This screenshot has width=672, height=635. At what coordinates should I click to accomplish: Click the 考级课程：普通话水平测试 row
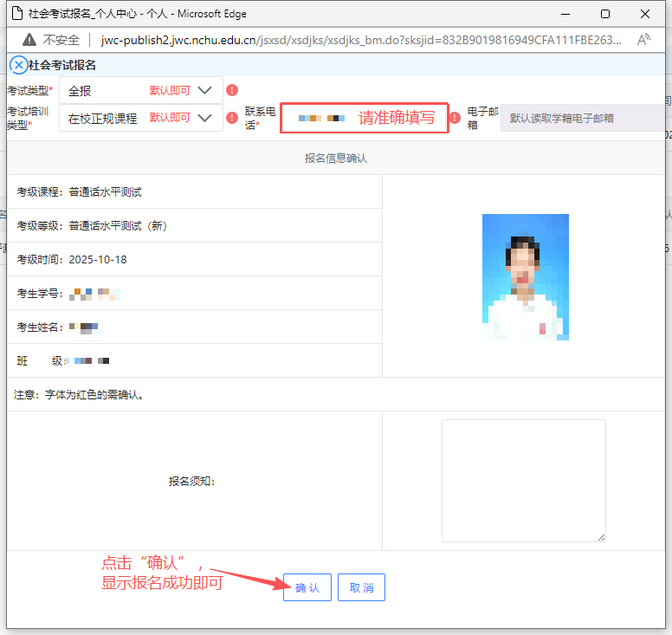point(195,191)
